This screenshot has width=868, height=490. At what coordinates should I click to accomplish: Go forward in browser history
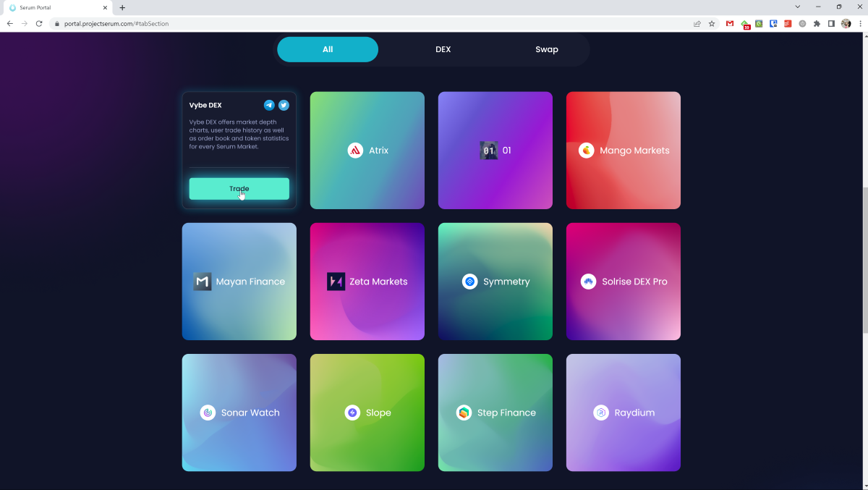[x=24, y=23]
